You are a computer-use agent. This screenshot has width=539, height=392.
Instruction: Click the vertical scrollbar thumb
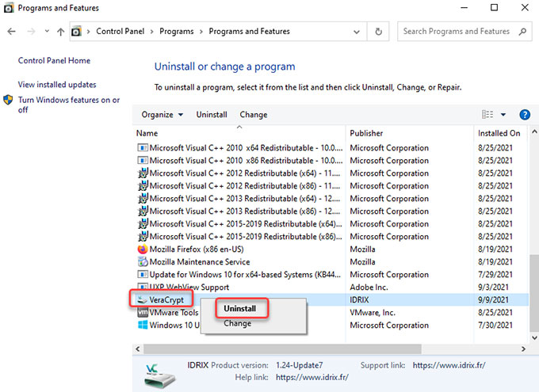tap(534, 293)
